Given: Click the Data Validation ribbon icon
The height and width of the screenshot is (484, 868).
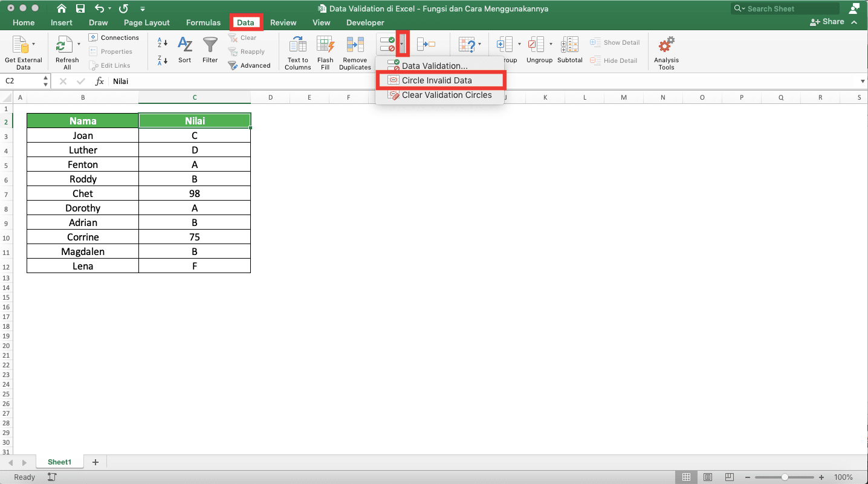Looking at the screenshot, I should coord(387,45).
